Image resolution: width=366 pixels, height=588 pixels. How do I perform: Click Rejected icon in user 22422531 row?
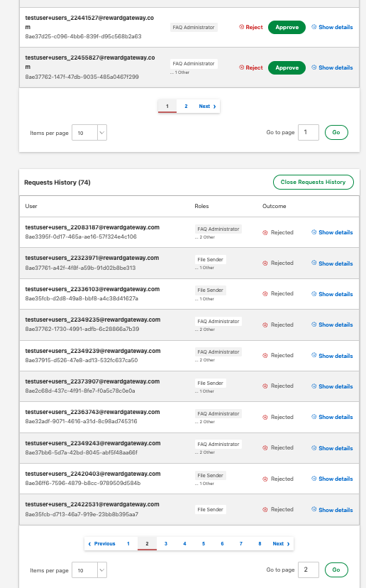[x=265, y=510]
